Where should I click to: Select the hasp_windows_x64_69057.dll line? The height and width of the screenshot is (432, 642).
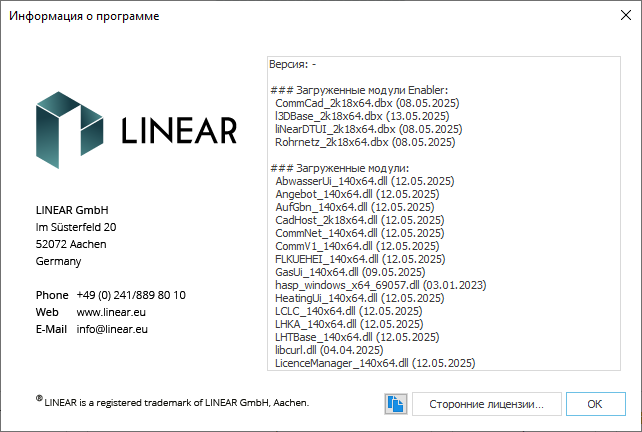[381, 285]
